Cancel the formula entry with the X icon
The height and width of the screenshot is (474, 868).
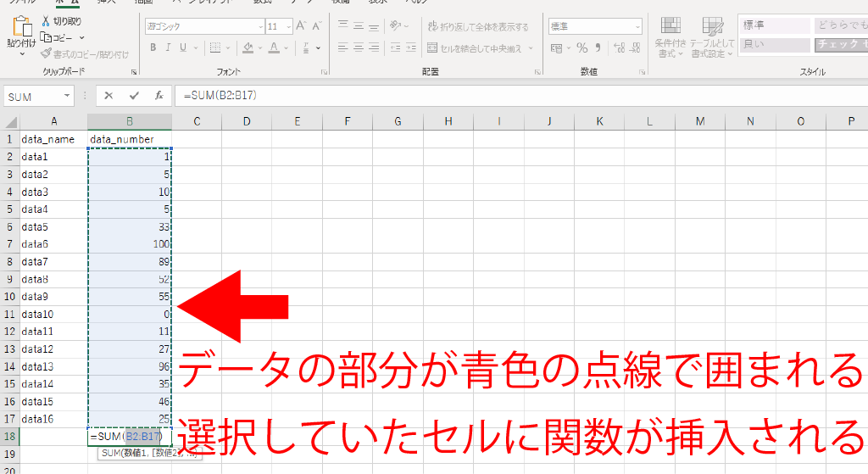point(108,96)
